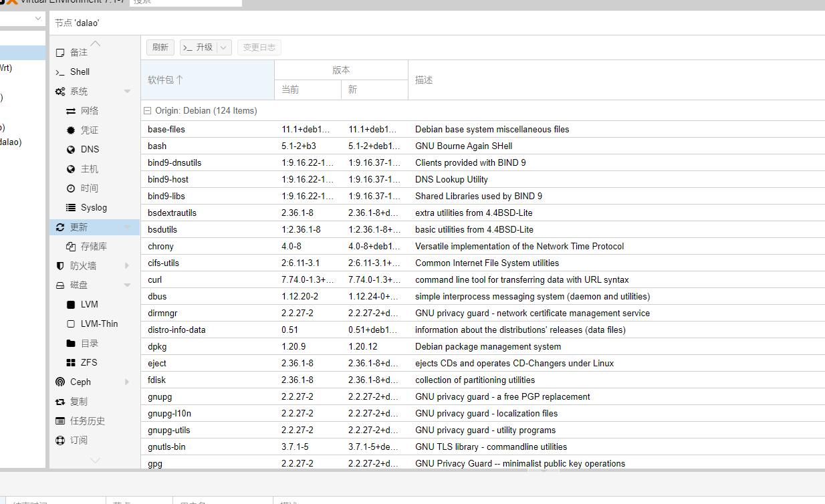Select the dirmngr package row

click(483, 313)
